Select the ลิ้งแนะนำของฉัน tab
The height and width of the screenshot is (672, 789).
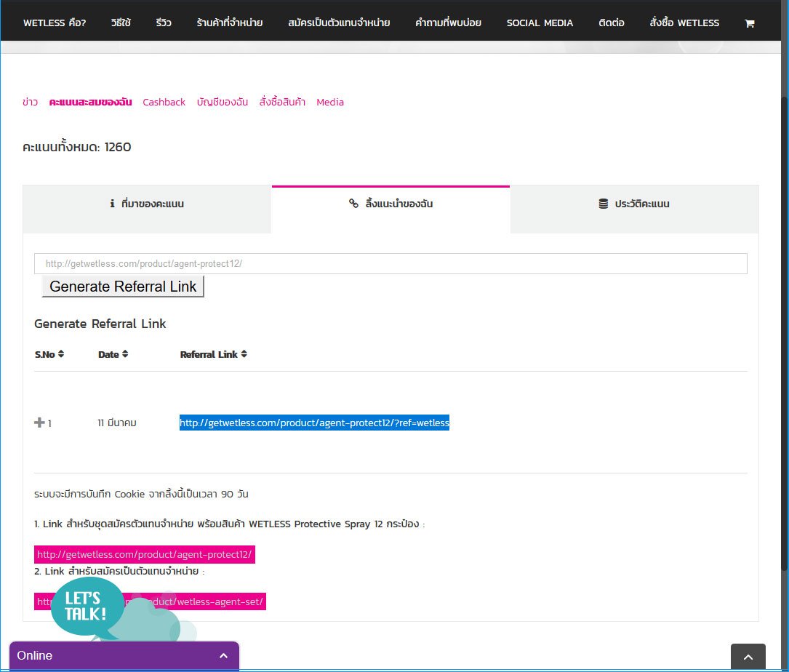[391, 204]
